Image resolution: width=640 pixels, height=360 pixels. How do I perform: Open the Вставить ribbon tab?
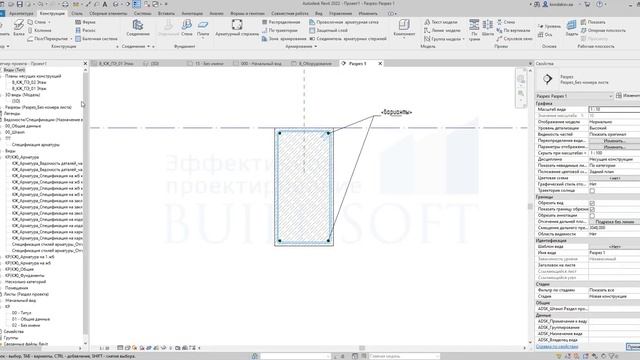(166, 13)
